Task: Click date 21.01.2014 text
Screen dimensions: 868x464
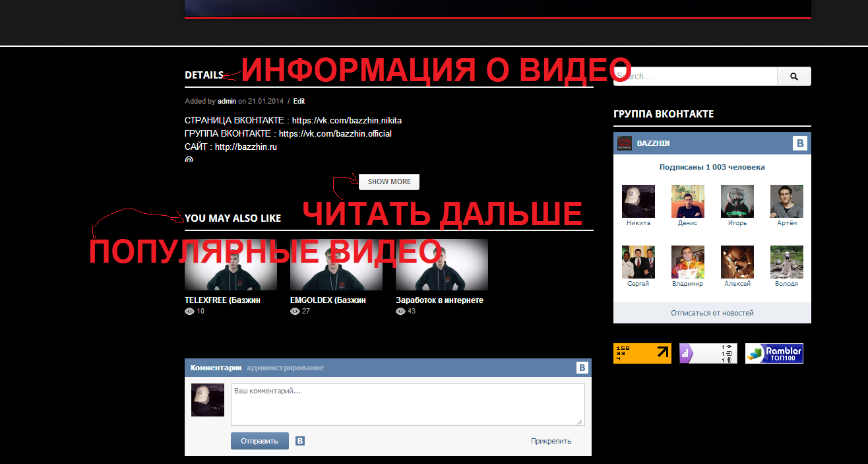Action: pyautogui.click(x=266, y=101)
